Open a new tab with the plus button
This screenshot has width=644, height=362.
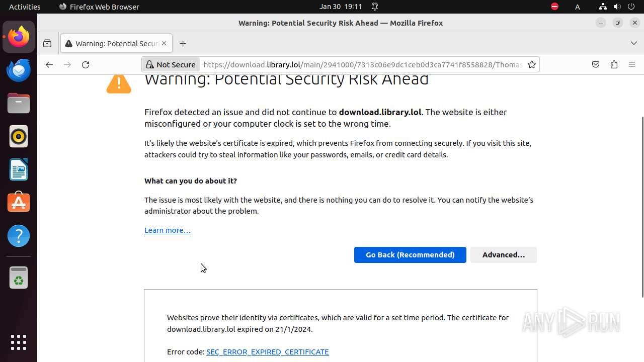coord(183,44)
